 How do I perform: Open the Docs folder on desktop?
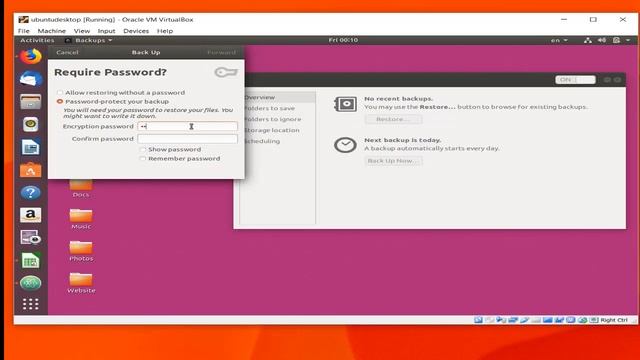click(x=81, y=188)
